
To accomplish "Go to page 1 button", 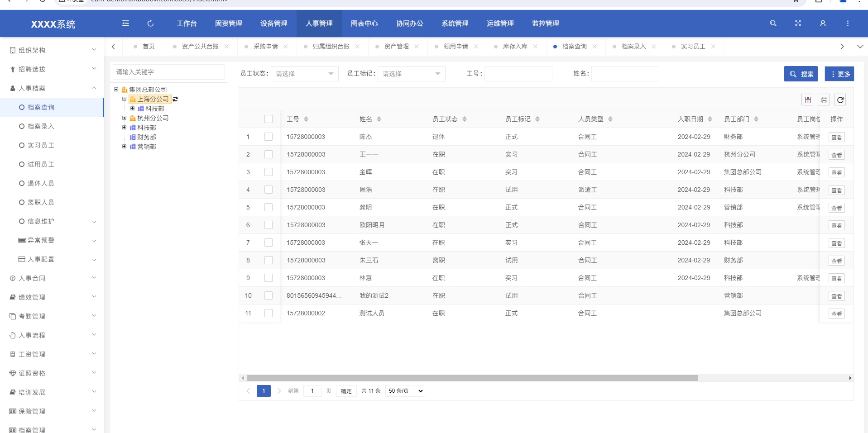I will tap(264, 391).
